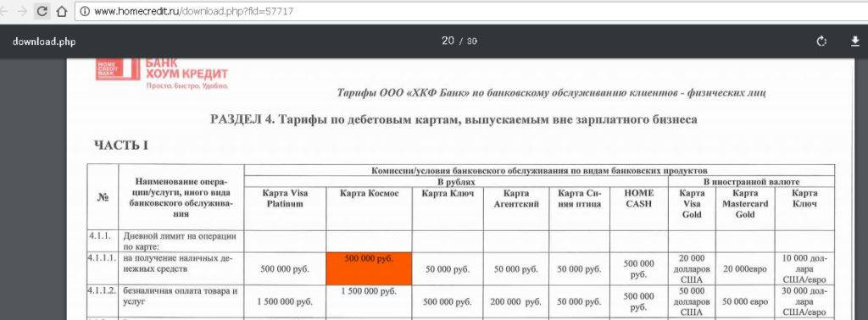Go forward in browser history
Viewport: 868px width, 320px height.
pyautogui.click(x=23, y=11)
